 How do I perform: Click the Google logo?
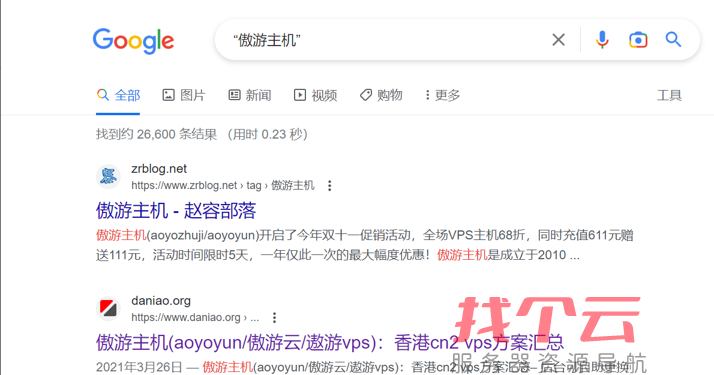click(133, 41)
